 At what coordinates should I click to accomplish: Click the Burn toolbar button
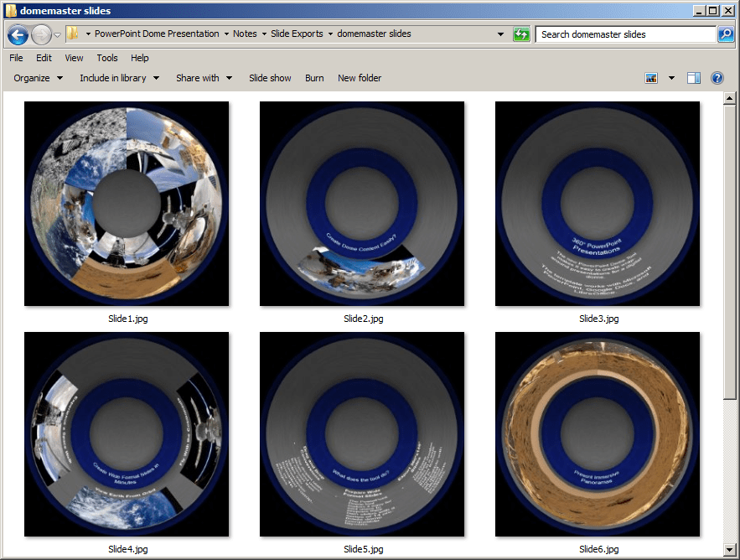[314, 78]
